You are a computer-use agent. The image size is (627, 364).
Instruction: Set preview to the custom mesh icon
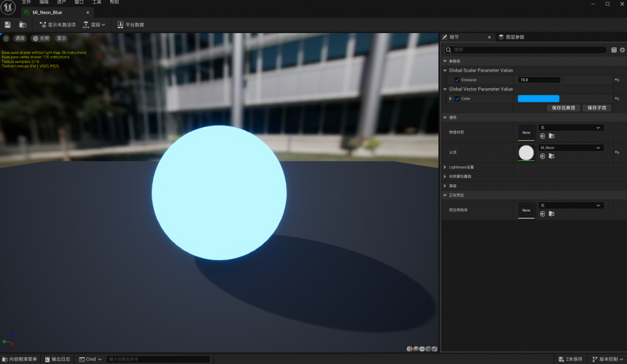435,349
